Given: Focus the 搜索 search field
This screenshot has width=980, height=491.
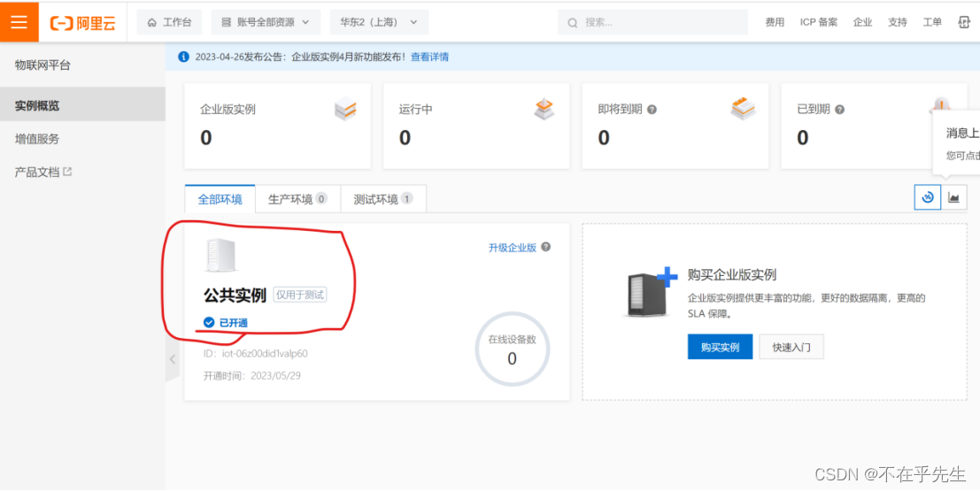Looking at the screenshot, I should 652,22.
